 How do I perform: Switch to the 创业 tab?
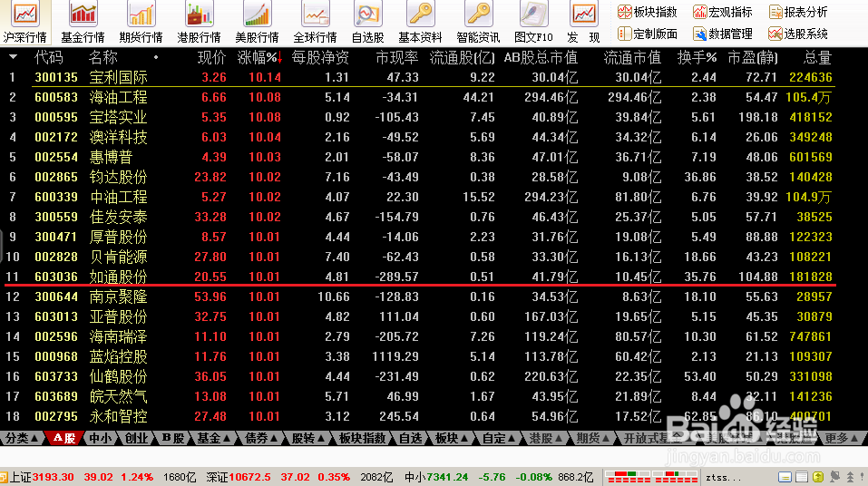tap(136, 438)
